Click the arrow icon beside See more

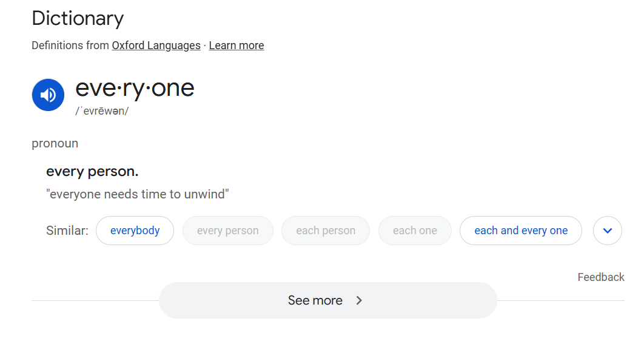pos(359,300)
